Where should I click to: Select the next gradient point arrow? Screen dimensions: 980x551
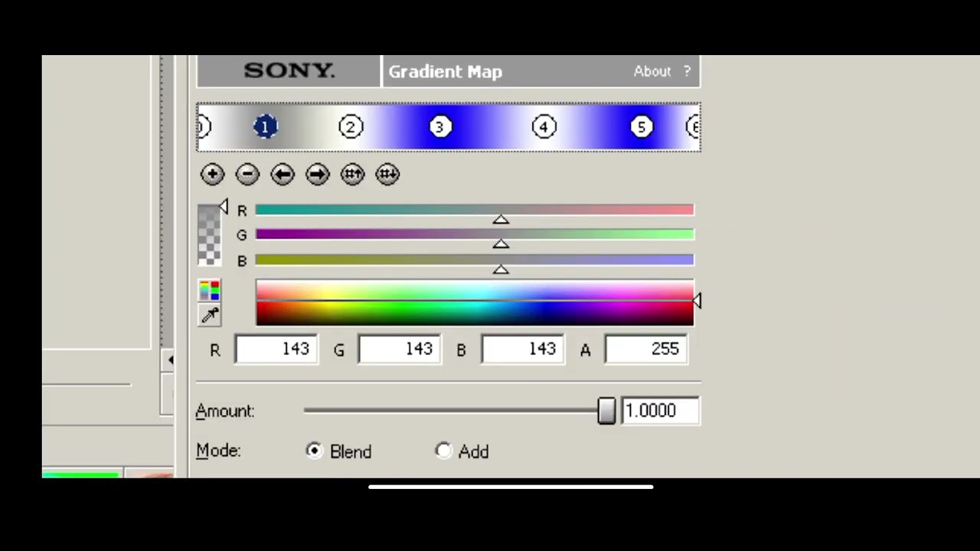(x=317, y=174)
